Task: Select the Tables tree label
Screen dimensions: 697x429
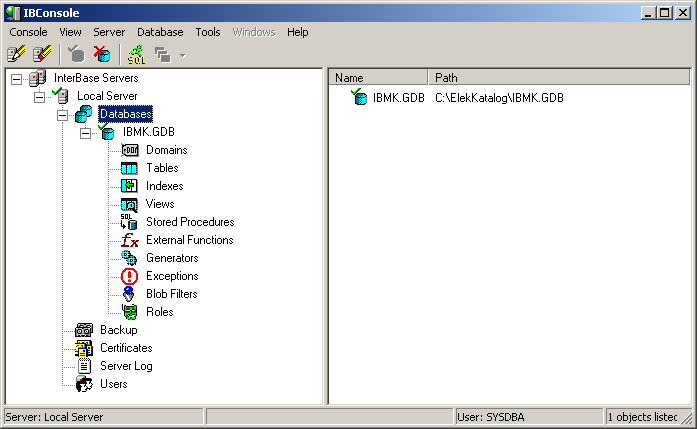Action: (162, 168)
